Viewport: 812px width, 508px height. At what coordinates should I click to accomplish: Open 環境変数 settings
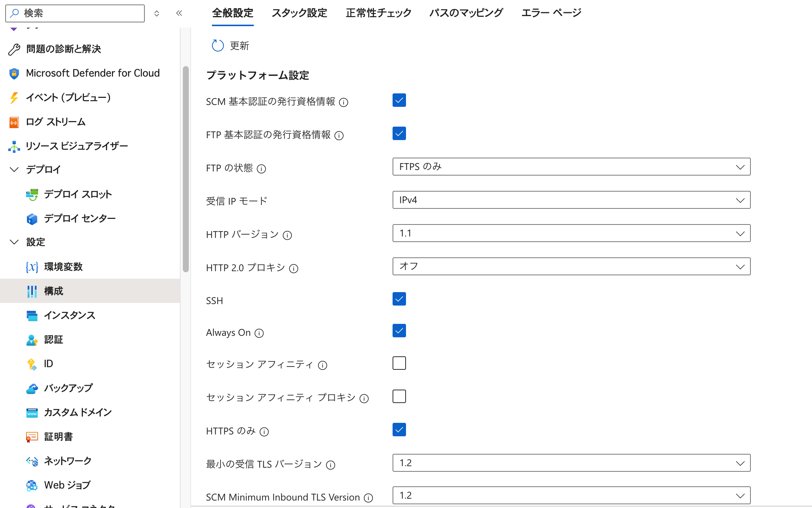[64, 267]
